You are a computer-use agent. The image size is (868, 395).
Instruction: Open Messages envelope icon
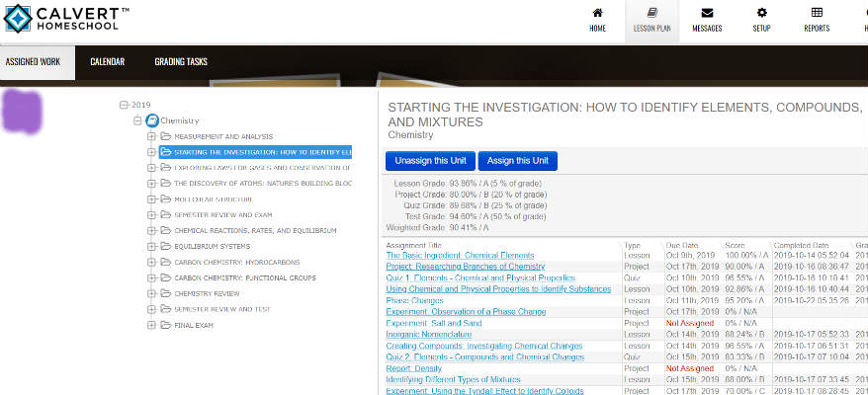(x=707, y=13)
